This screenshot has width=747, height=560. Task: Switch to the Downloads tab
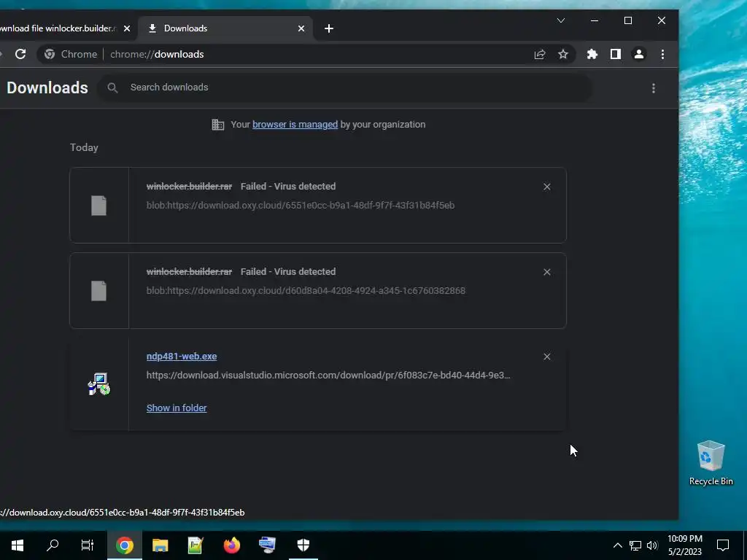(225, 28)
